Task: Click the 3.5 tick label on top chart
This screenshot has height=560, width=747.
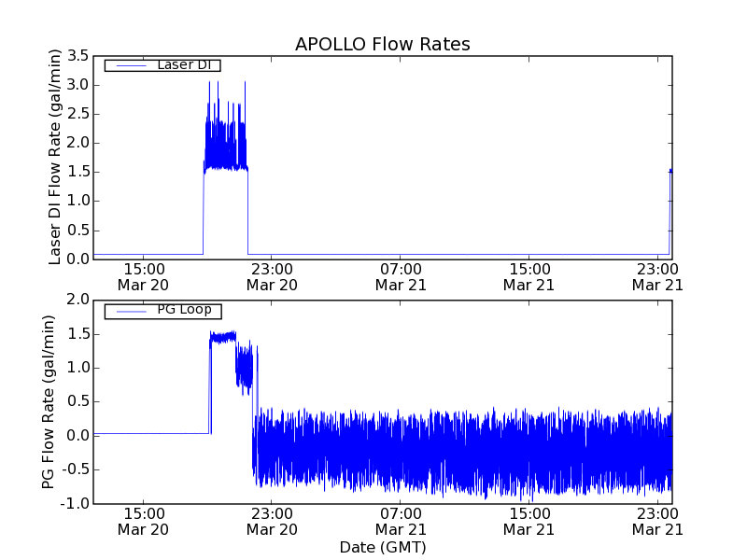Action: tap(78, 56)
